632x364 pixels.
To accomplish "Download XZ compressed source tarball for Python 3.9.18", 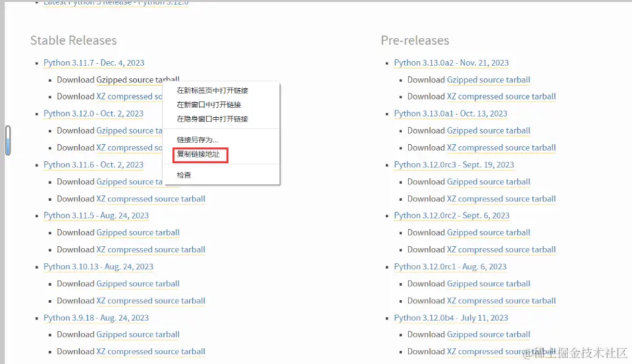I will [151, 351].
